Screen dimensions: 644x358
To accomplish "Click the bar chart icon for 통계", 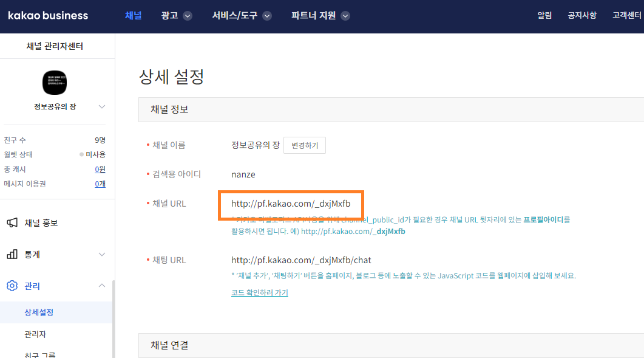I will [12, 254].
